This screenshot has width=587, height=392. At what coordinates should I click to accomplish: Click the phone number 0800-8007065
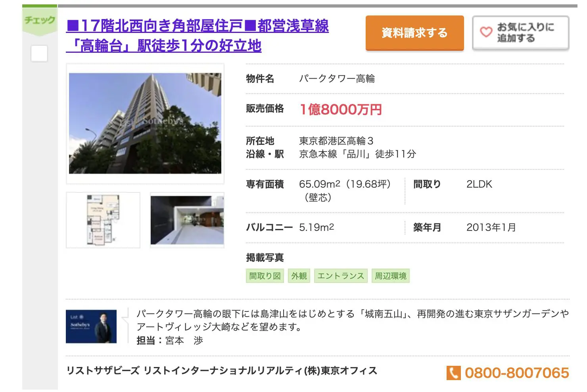pos(516,373)
